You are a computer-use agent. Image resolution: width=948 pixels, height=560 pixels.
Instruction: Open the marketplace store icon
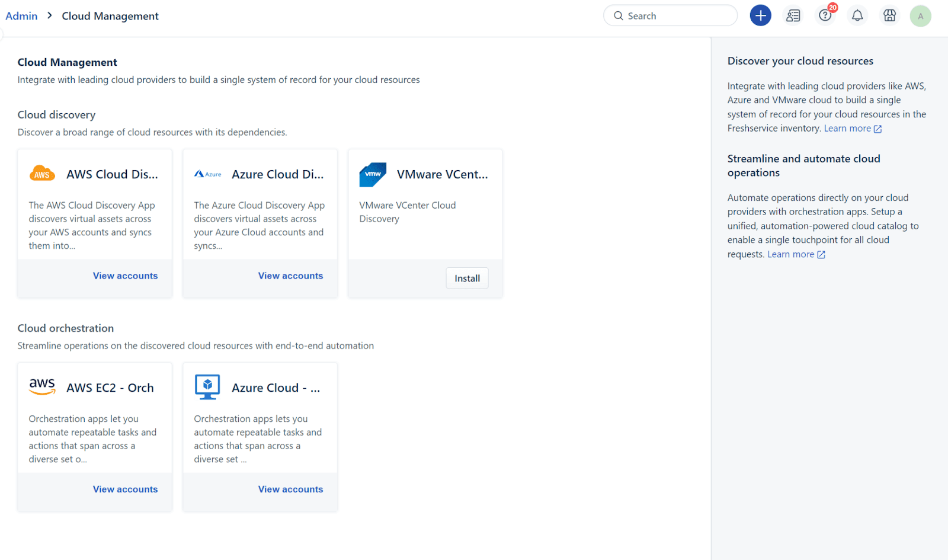889,15
